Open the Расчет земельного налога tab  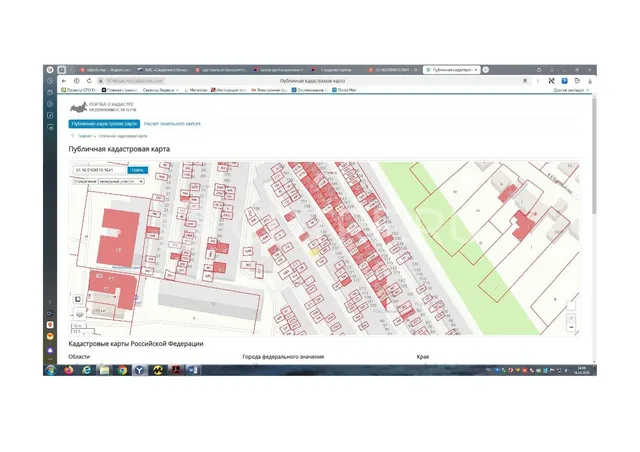172,124
